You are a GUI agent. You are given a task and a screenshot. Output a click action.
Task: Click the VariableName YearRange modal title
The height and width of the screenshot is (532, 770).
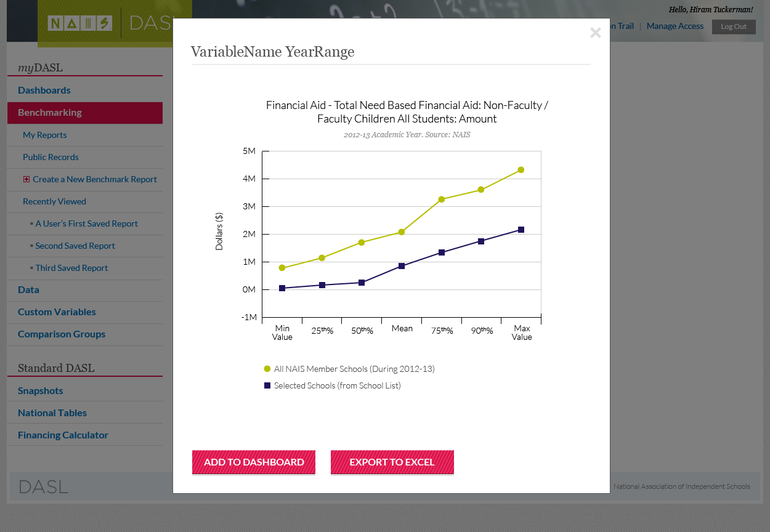[273, 52]
